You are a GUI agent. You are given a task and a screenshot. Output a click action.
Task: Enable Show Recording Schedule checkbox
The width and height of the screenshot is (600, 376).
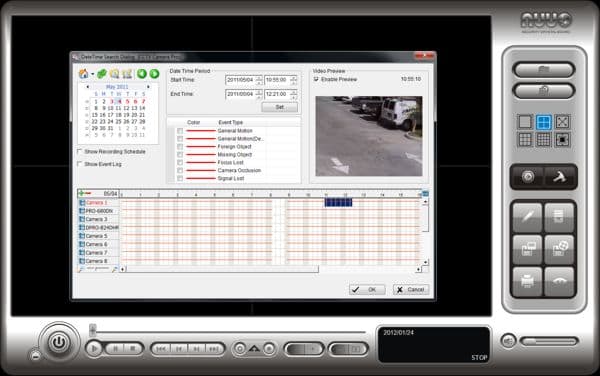80,151
